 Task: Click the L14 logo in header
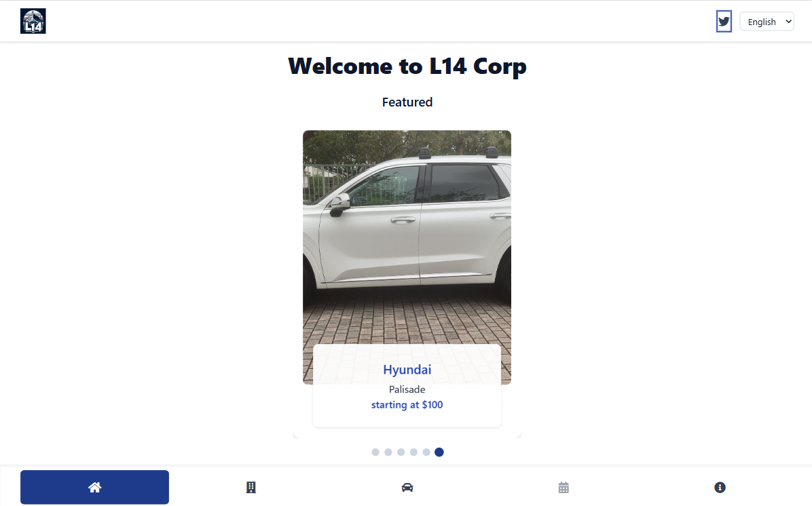(33, 21)
